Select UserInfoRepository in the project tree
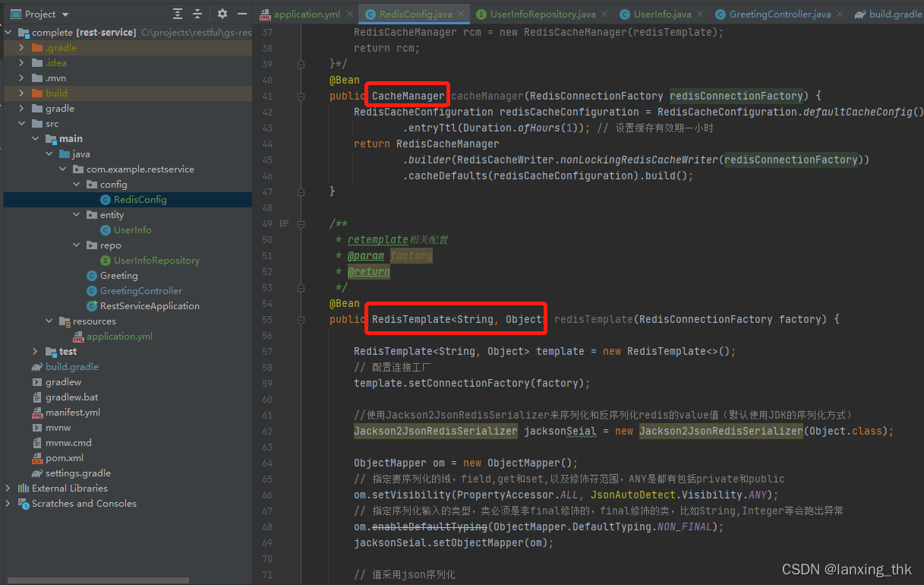 click(156, 261)
